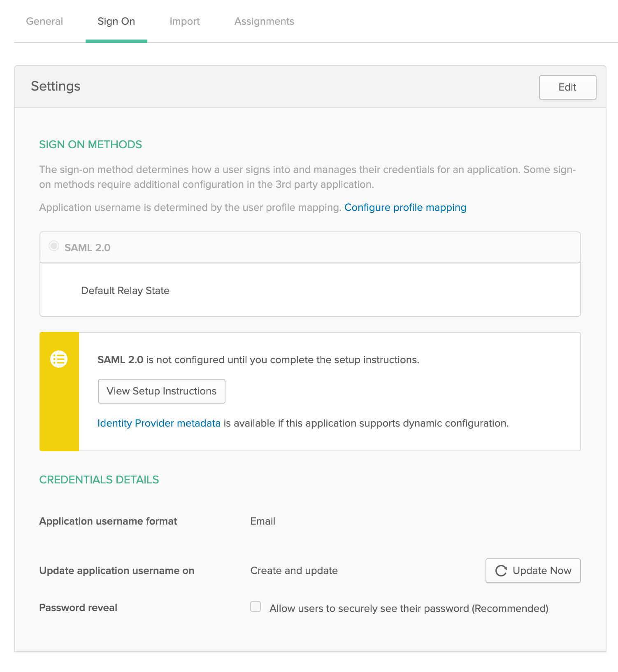This screenshot has width=618, height=672.
Task: Click the Update Now button
Action: 533,571
